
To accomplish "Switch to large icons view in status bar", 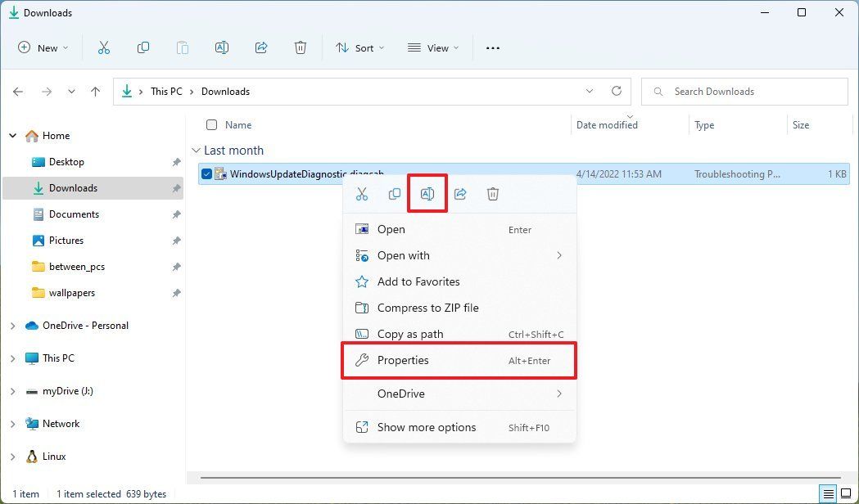I will click(x=844, y=493).
